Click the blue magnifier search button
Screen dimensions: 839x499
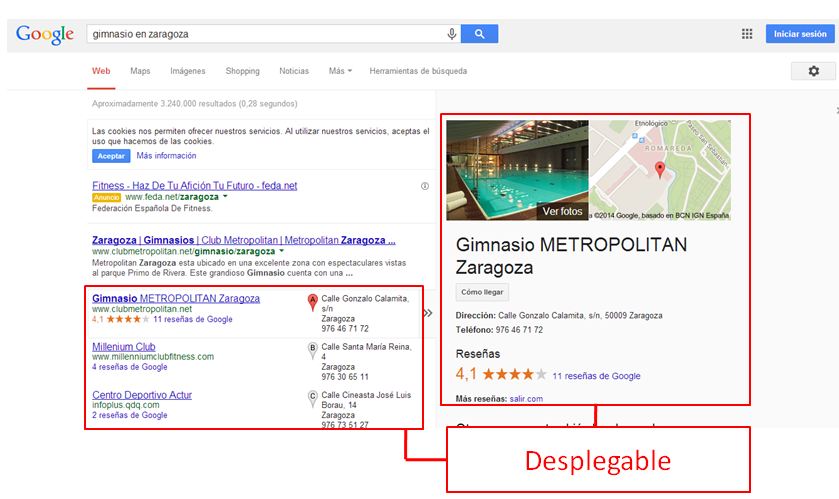(x=479, y=34)
